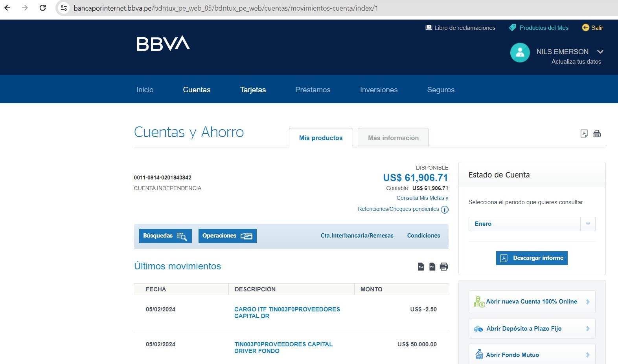618x364 pixels.
Task: Click the BBVA logo
Action: pos(163,44)
